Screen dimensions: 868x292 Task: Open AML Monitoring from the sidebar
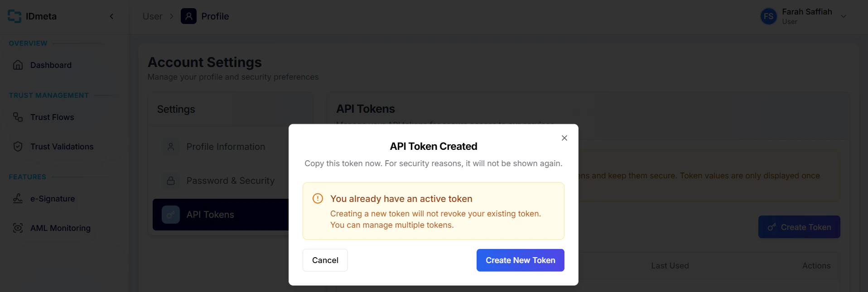coord(60,228)
